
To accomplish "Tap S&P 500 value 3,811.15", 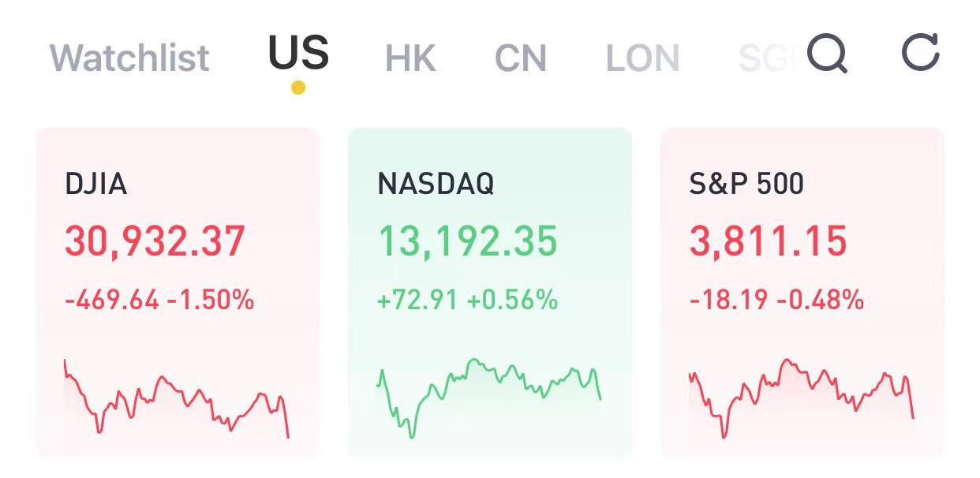I will tap(768, 241).
